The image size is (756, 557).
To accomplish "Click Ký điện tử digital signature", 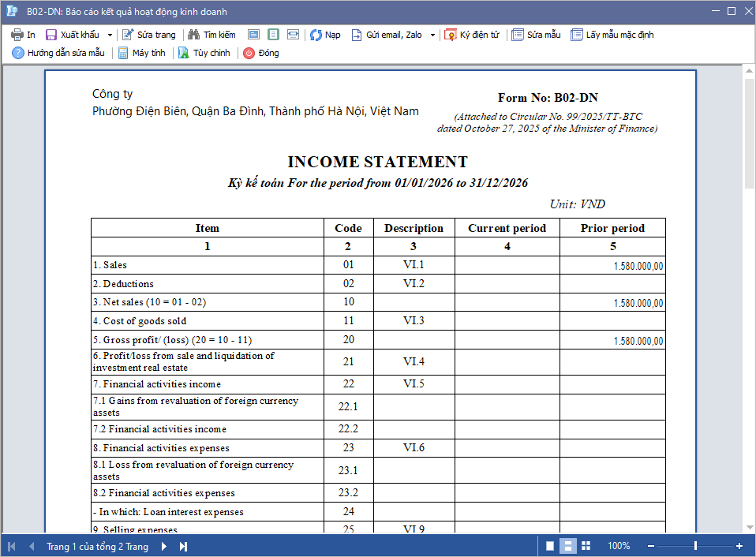I will coord(472,35).
